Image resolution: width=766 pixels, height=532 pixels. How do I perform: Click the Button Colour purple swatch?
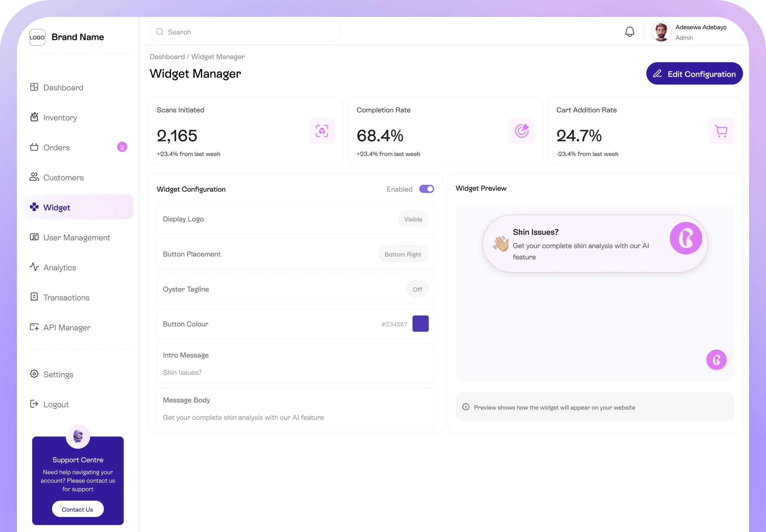click(420, 324)
